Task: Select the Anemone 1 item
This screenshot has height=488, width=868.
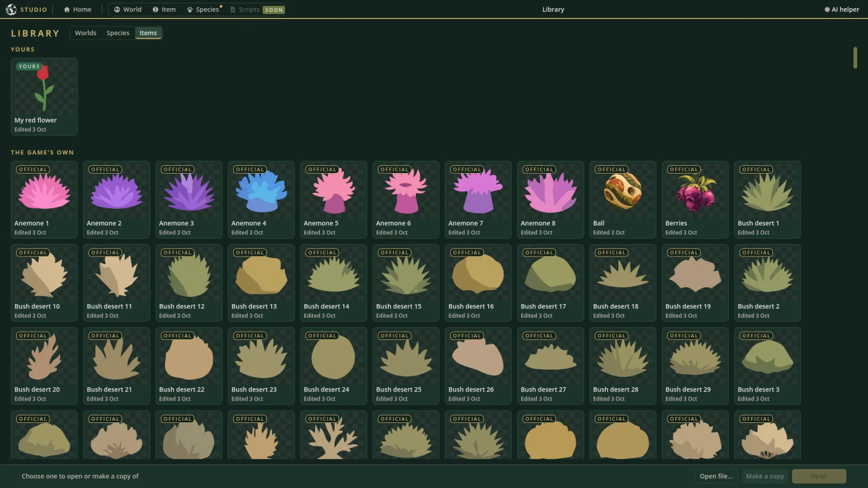Action: pos(44,200)
